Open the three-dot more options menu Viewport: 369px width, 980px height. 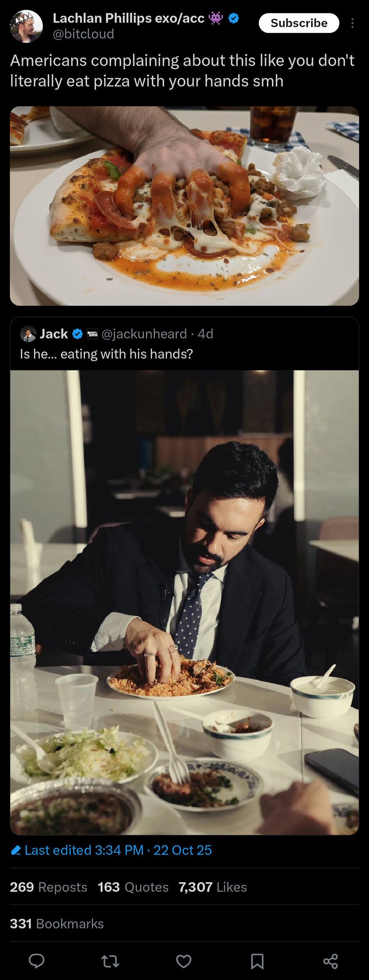352,23
